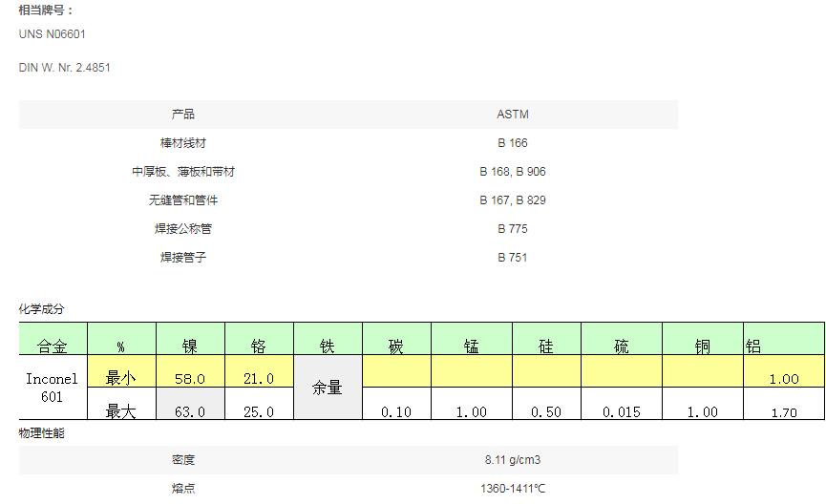Click the B 166 cell
Viewport: 826px width, 504px height.
click(513, 143)
